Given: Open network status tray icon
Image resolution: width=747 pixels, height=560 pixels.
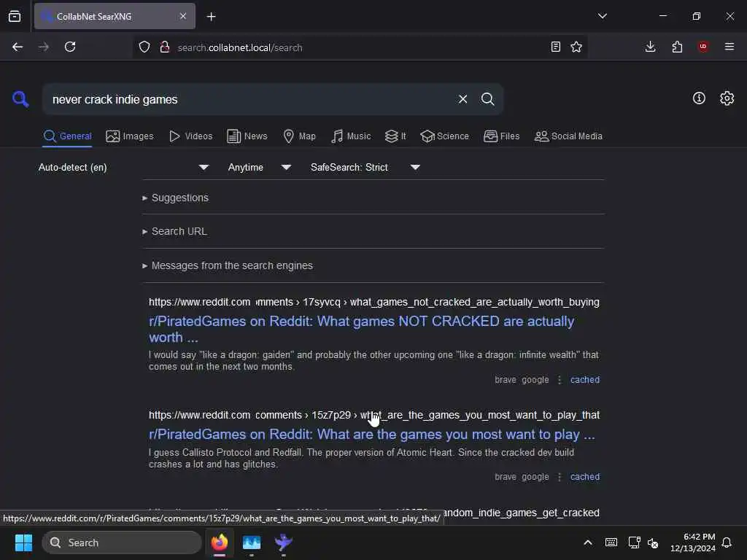Looking at the screenshot, I should 634,542.
